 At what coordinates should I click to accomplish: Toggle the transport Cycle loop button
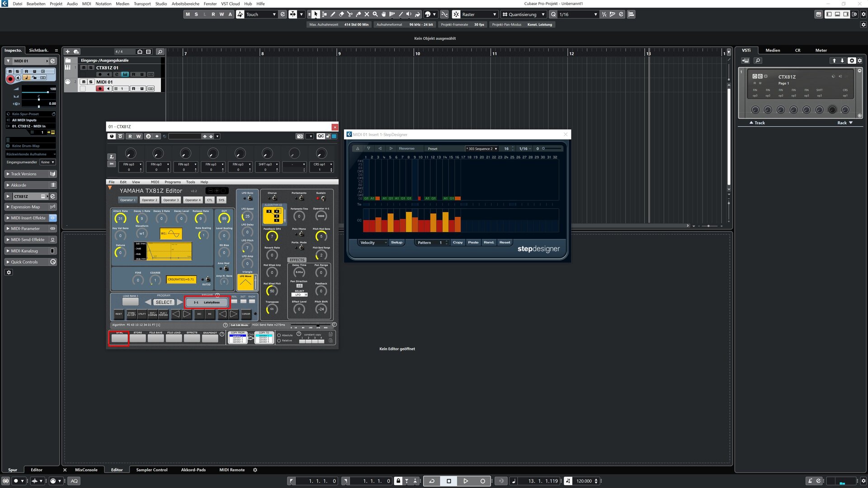[432, 481]
